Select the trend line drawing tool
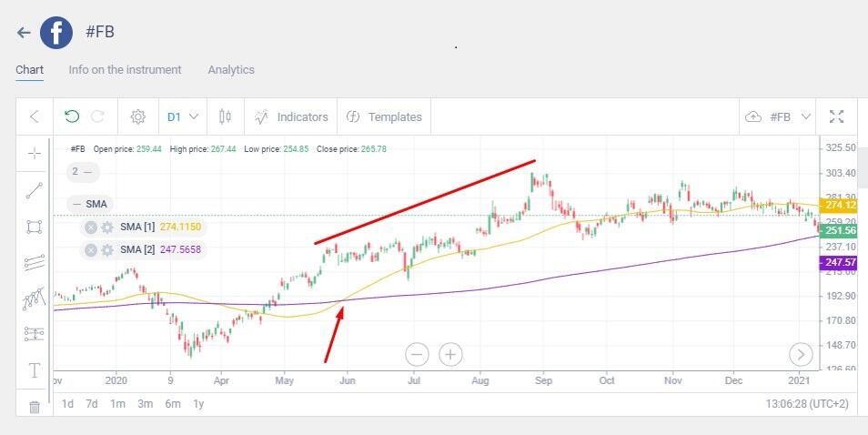 tap(35, 190)
